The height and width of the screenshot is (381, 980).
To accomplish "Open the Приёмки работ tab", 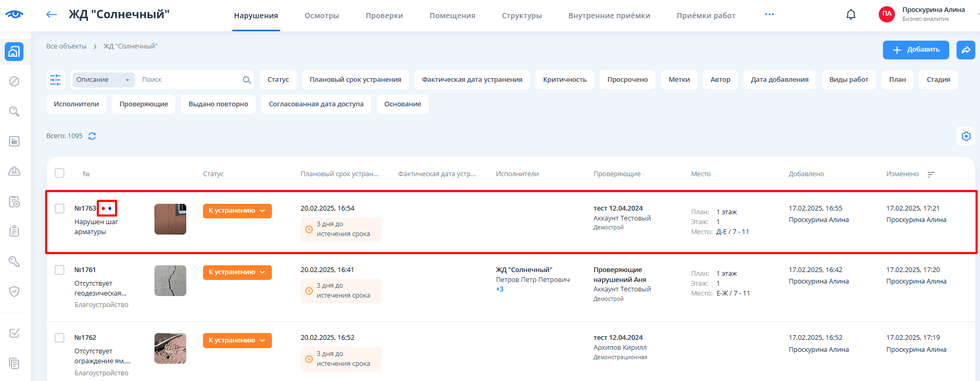I will coord(706,16).
